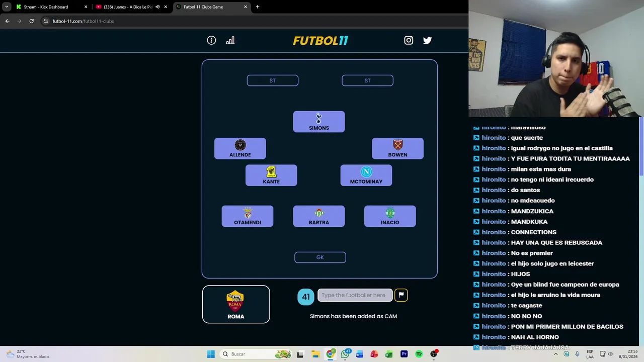Click the 41 timer counter
The height and width of the screenshot is (362, 644).
306,297
